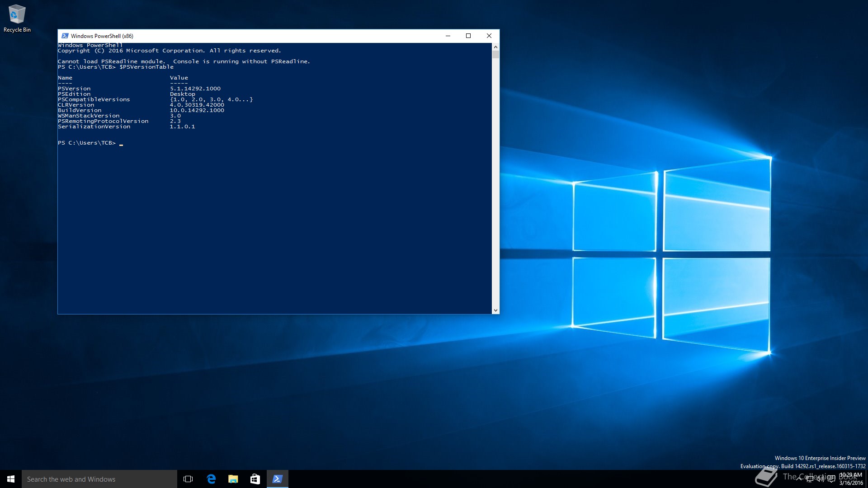The image size is (868, 488).
Task: Click the scroll down arrow in PowerShell
Action: [495, 310]
